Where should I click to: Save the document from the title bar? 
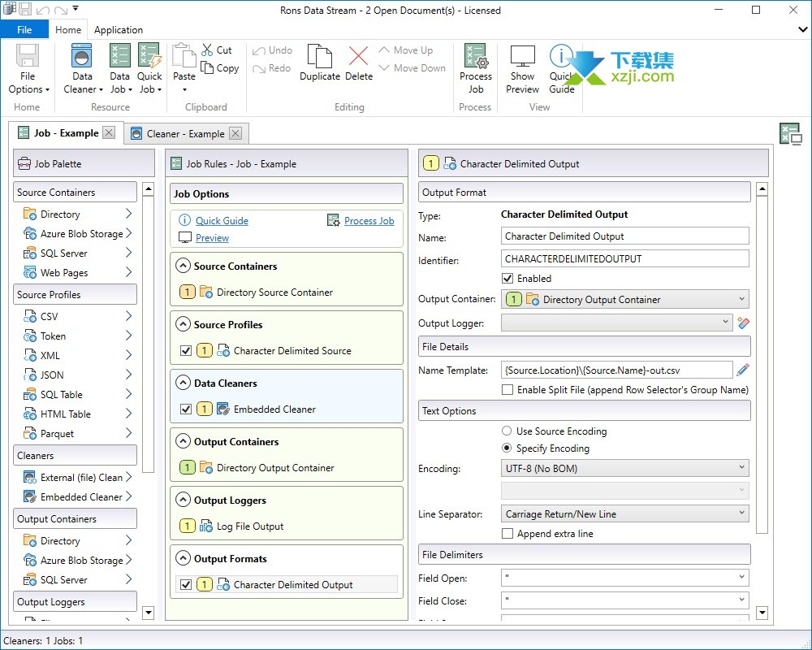(25, 9)
